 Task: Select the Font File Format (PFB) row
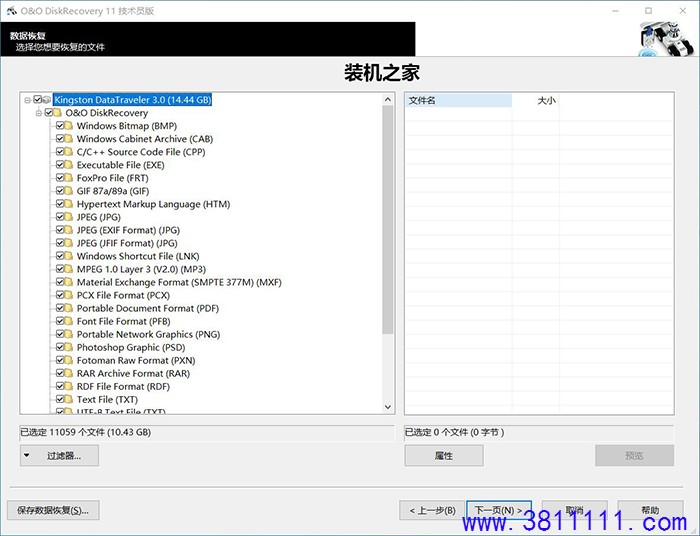(124, 321)
